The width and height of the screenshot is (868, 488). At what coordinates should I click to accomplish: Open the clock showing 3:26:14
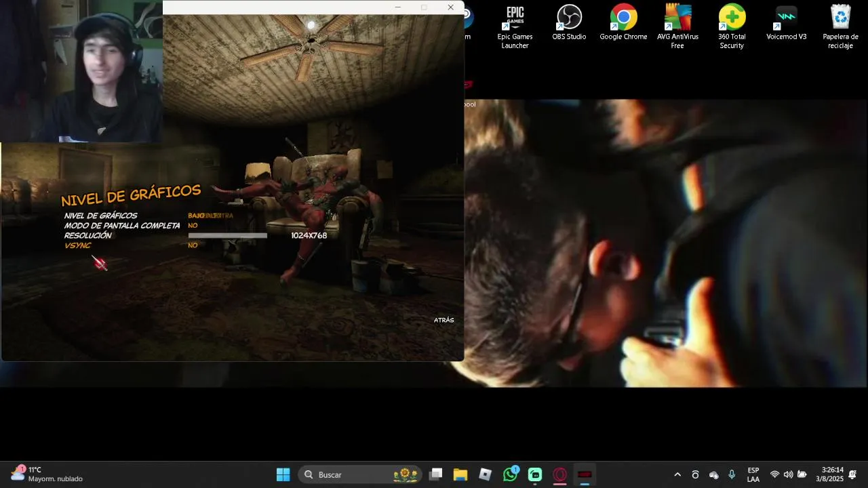[x=830, y=474]
